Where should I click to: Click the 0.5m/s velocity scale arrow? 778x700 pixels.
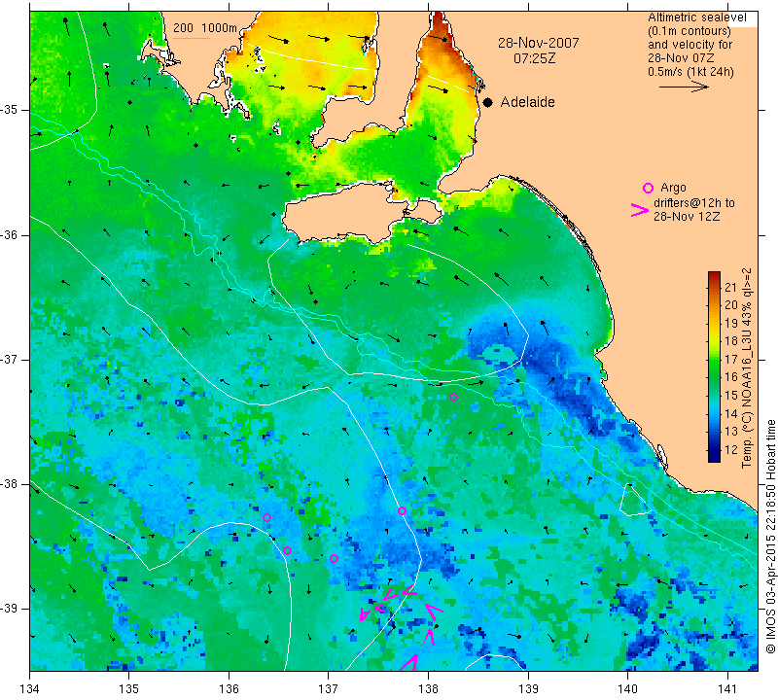point(684,87)
